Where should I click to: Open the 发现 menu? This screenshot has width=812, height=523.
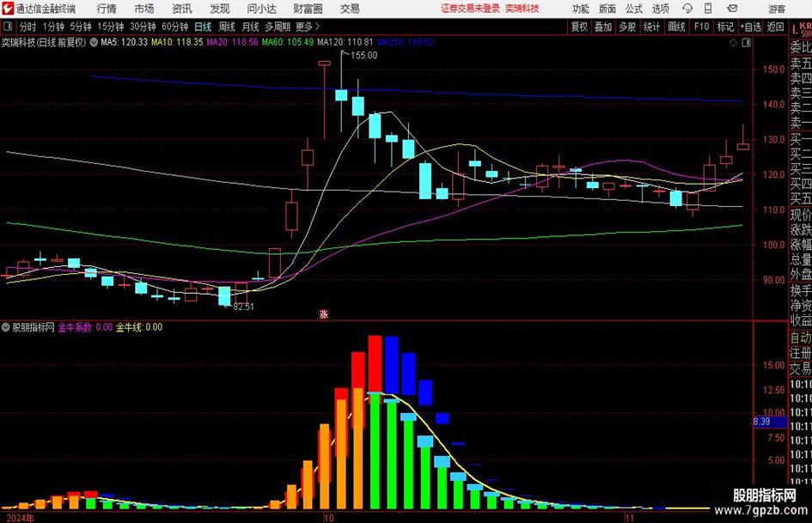(220, 9)
